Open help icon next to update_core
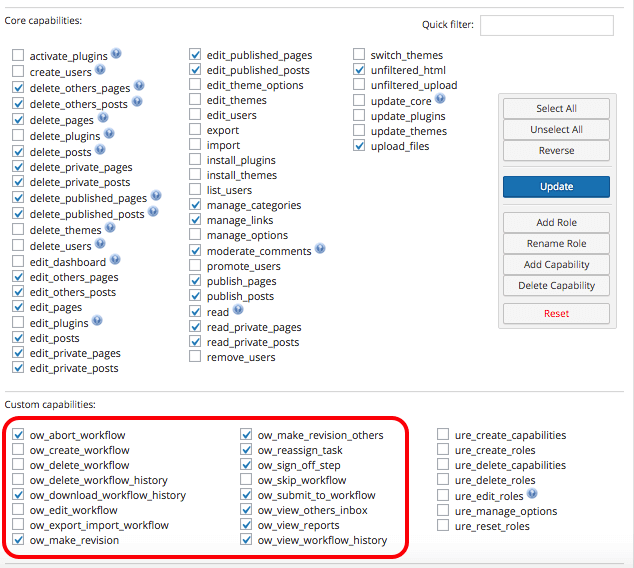This screenshot has height=568, width=634. (440, 98)
